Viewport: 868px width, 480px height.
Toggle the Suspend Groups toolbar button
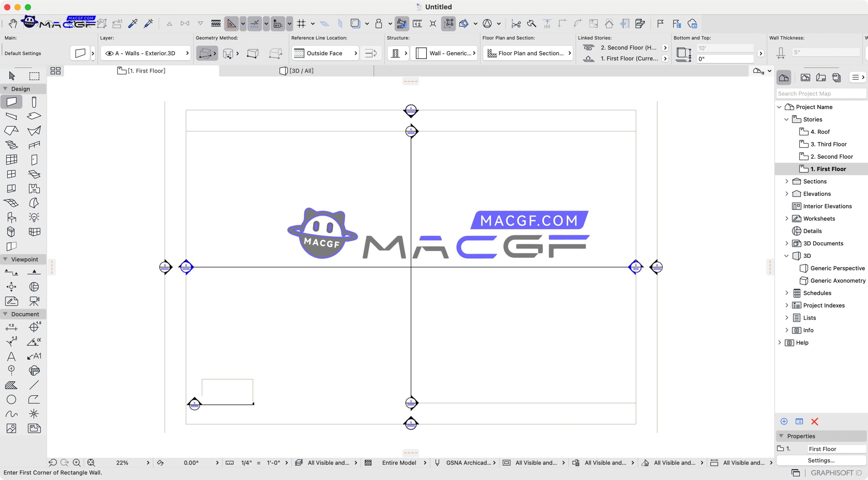(x=448, y=23)
